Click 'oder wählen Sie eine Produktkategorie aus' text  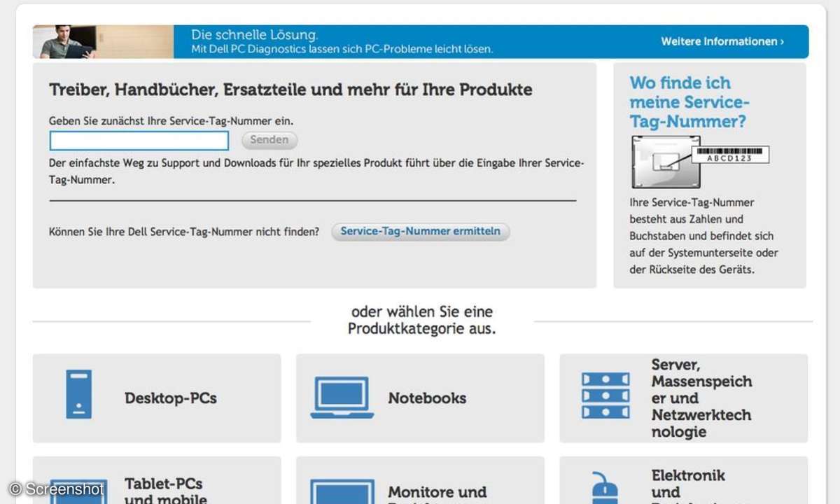click(422, 320)
